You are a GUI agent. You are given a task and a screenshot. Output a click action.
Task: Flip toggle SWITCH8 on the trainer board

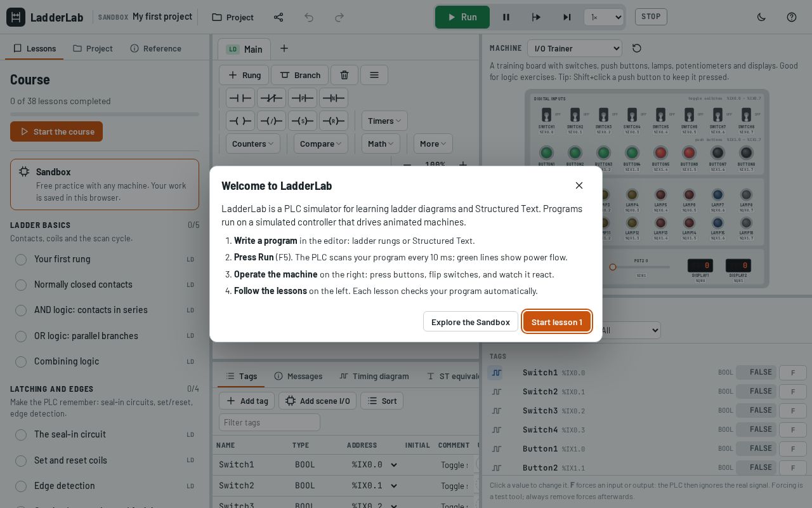point(746,115)
